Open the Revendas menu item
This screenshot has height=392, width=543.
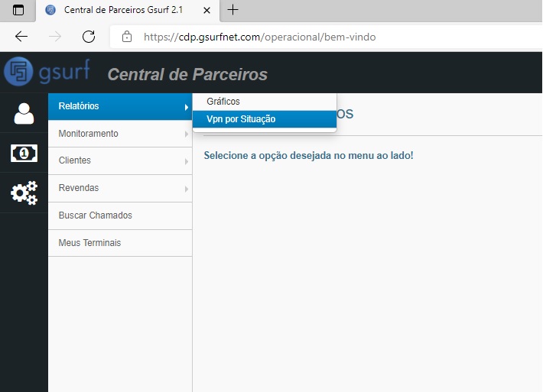pos(120,188)
